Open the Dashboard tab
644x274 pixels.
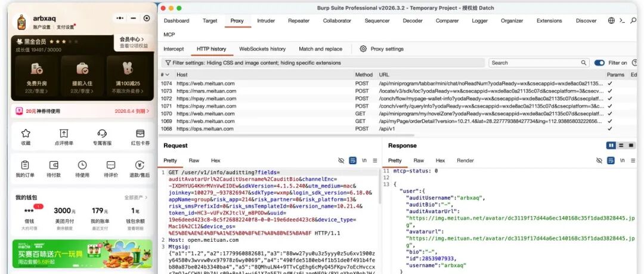(177, 20)
